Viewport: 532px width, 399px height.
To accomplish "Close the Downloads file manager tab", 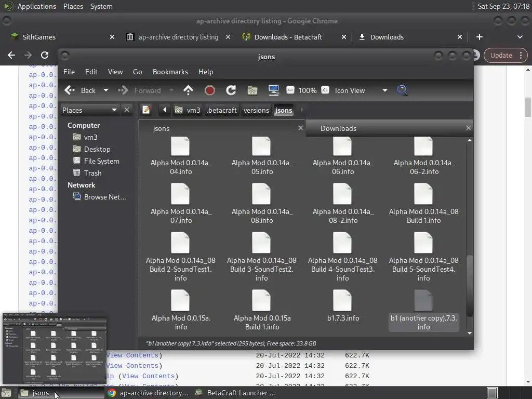I will 468,128.
